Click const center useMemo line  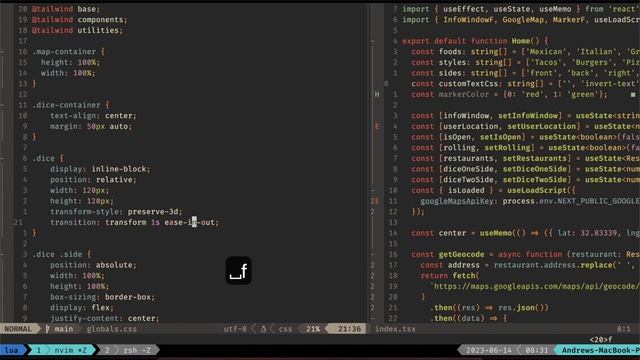[x=526, y=233]
